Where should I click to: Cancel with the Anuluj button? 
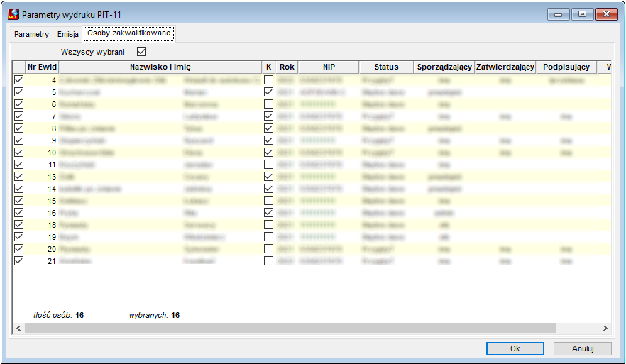click(583, 348)
